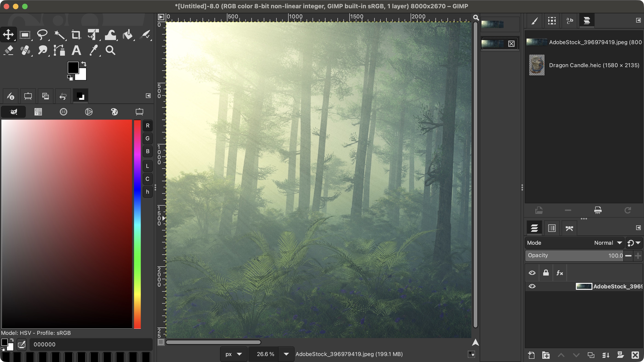This screenshot has height=362, width=644.
Task: Switch to the Brushes tab
Action: 534,20
